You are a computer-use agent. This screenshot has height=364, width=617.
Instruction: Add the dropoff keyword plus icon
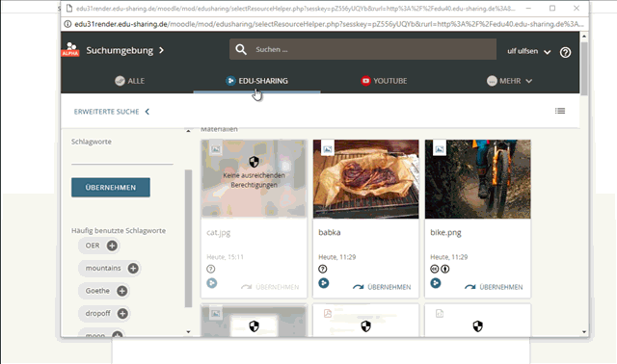[x=122, y=314]
